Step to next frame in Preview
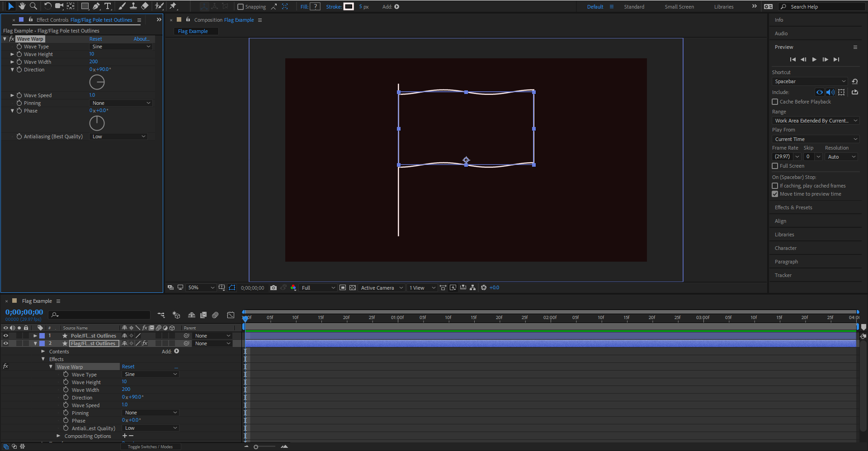868x451 pixels. pos(825,60)
